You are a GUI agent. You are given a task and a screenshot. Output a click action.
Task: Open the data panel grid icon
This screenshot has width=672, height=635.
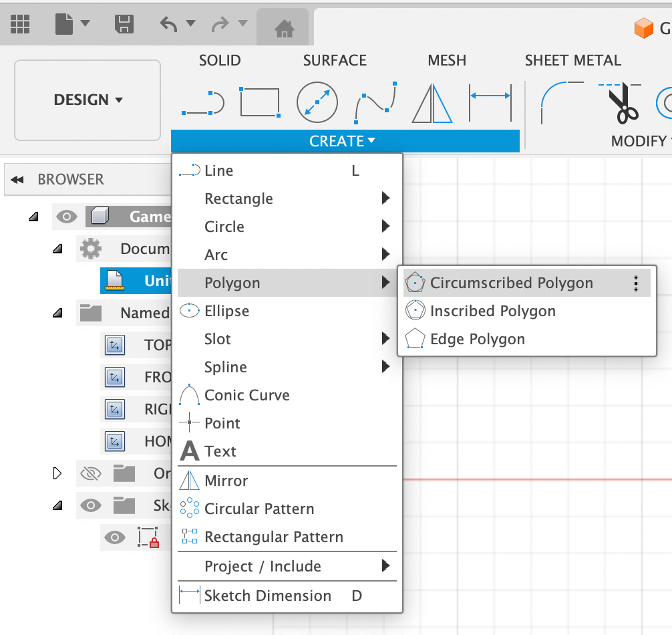[x=20, y=23]
